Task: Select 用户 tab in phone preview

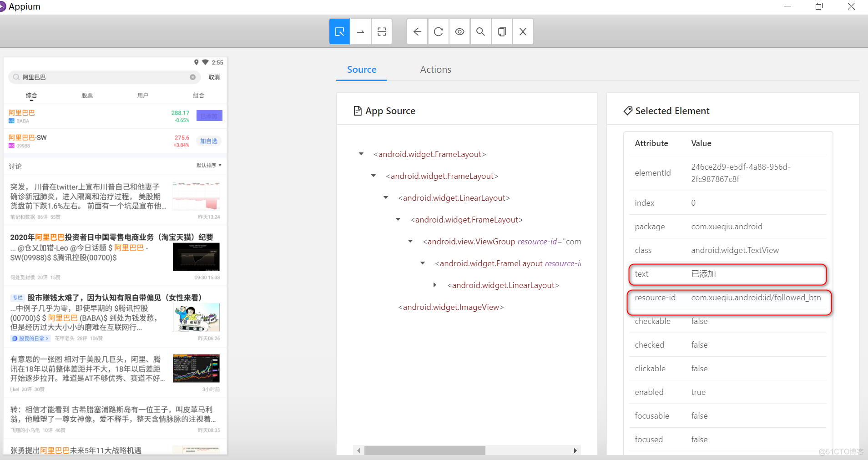Action: click(x=143, y=96)
